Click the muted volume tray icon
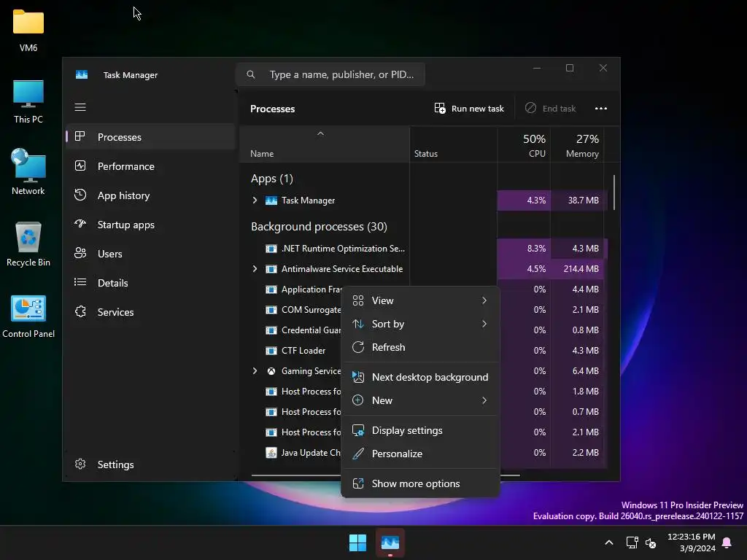Viewport: 747px width, 560px height. coord(651,542)
